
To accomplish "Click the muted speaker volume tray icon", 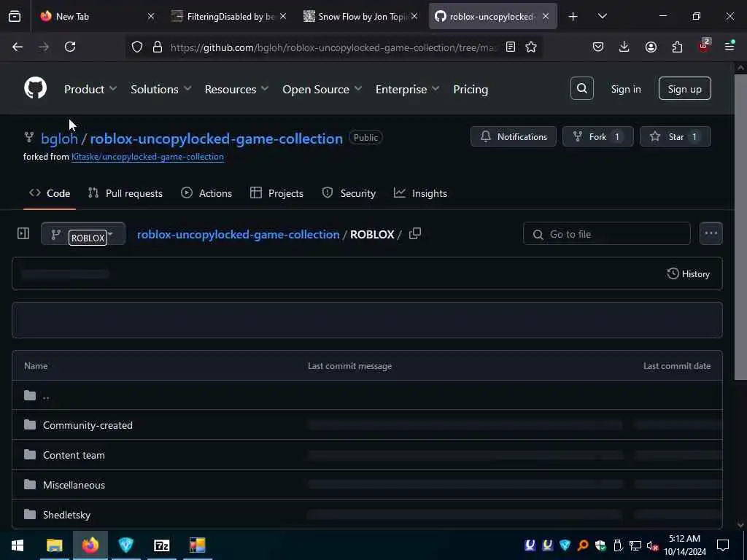I will pos(652,545).
